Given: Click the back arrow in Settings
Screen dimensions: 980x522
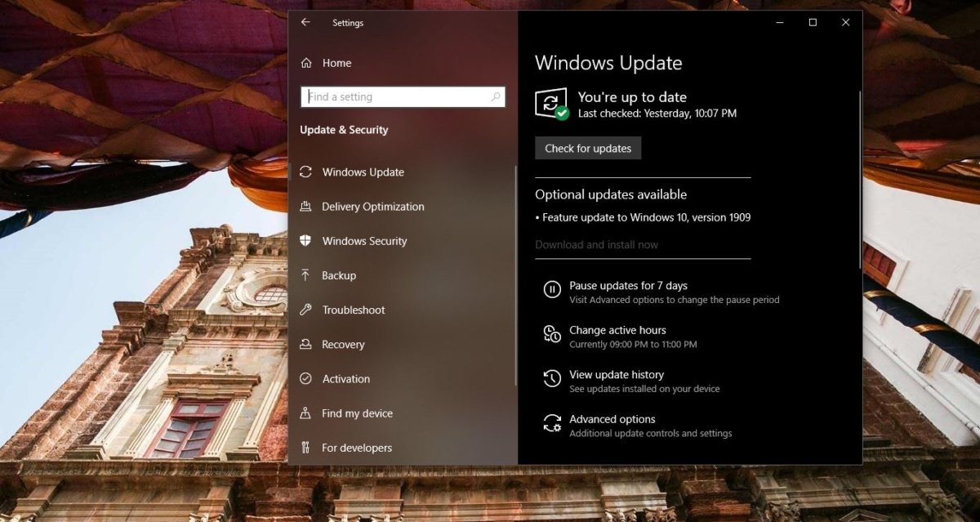Looking at the screenshot, I should click(x=306, y=22).
